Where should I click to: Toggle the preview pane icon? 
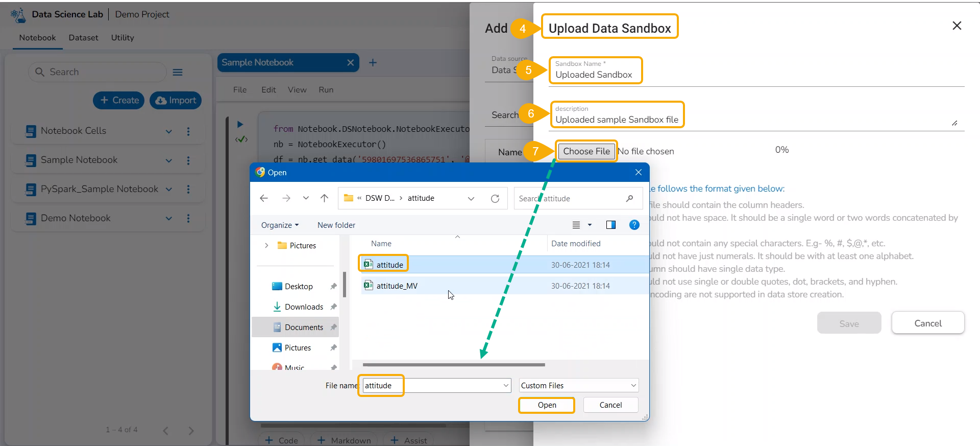[610, 225]
